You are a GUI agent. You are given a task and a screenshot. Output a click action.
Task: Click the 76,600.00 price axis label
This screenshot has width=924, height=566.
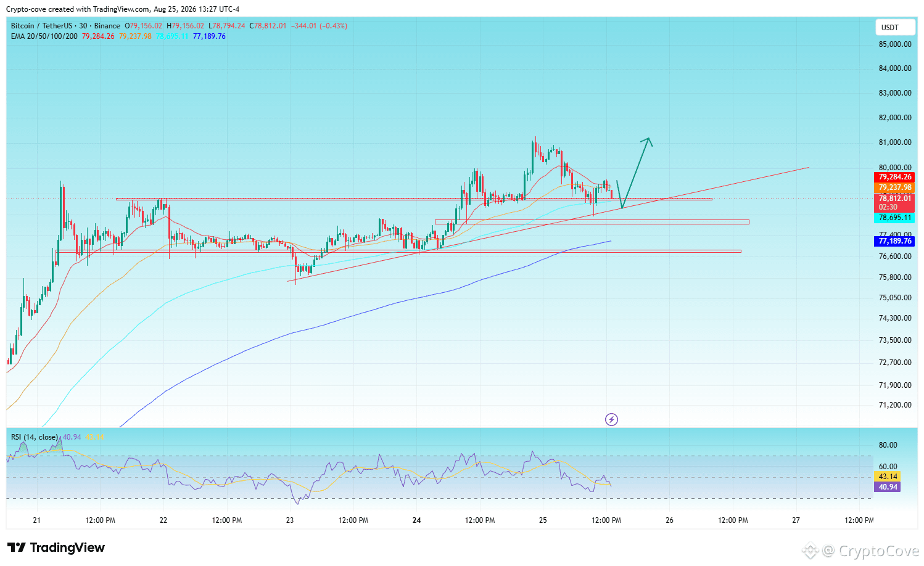895,256
